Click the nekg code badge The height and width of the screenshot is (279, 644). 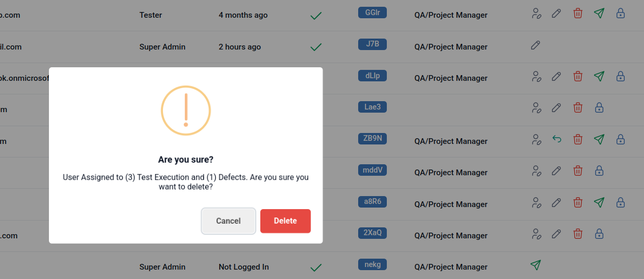372,264
